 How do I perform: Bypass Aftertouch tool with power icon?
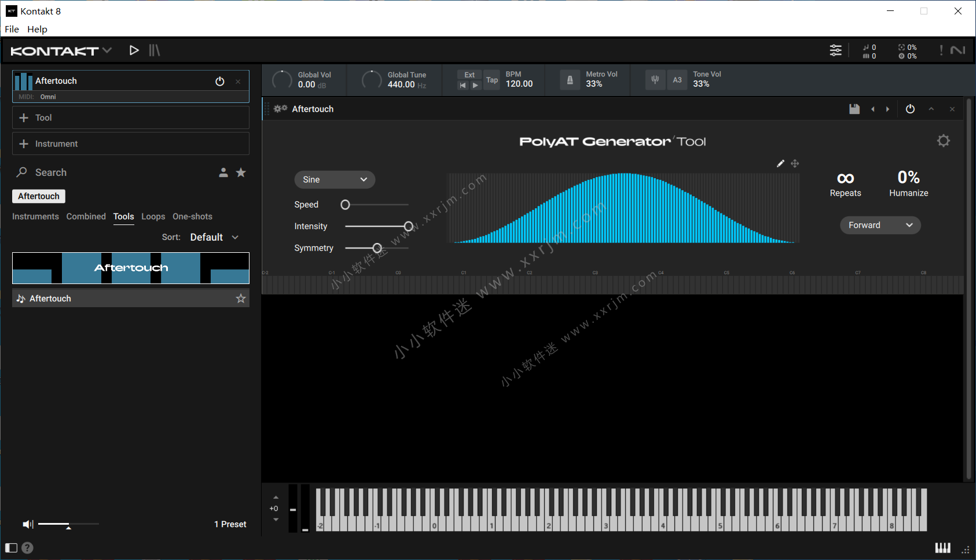point(910,109)
